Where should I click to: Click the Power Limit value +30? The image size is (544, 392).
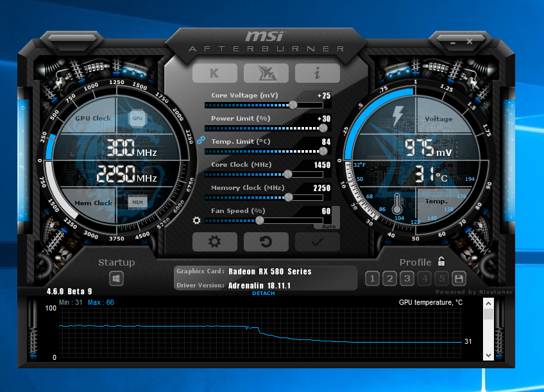pyautogui.click(x=324, y=119)
